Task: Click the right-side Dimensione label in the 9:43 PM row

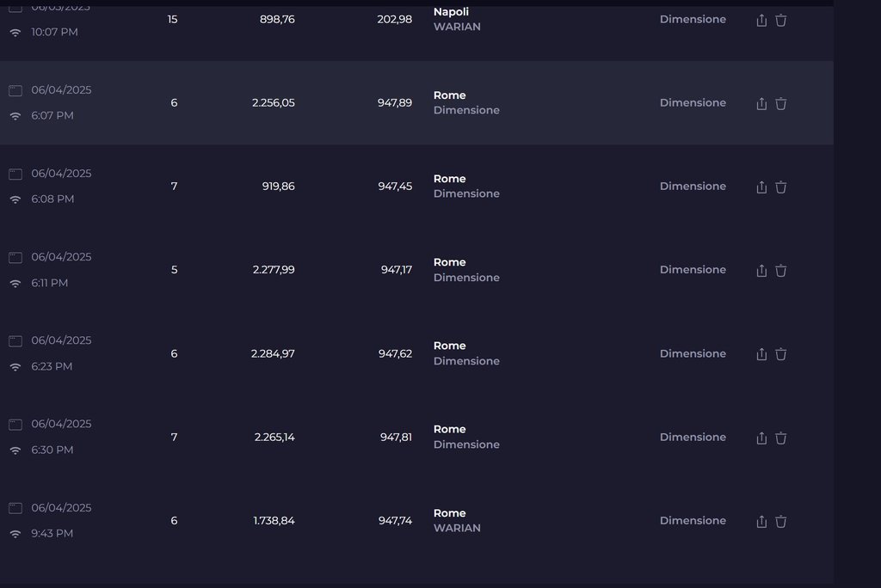Action: (x=693, y=520)
